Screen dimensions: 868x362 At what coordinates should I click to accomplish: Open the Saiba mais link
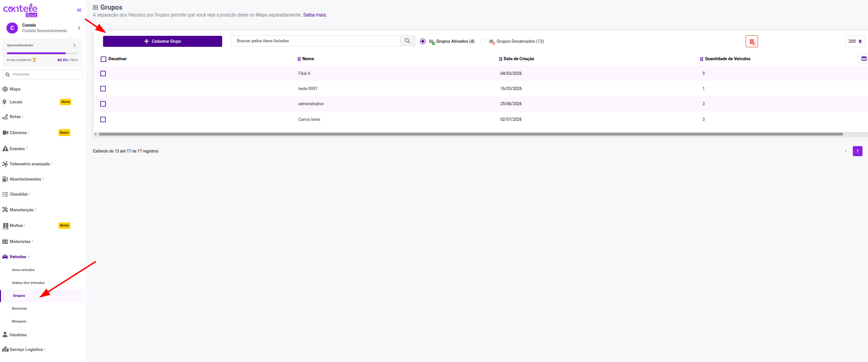(x=315, y=15)
